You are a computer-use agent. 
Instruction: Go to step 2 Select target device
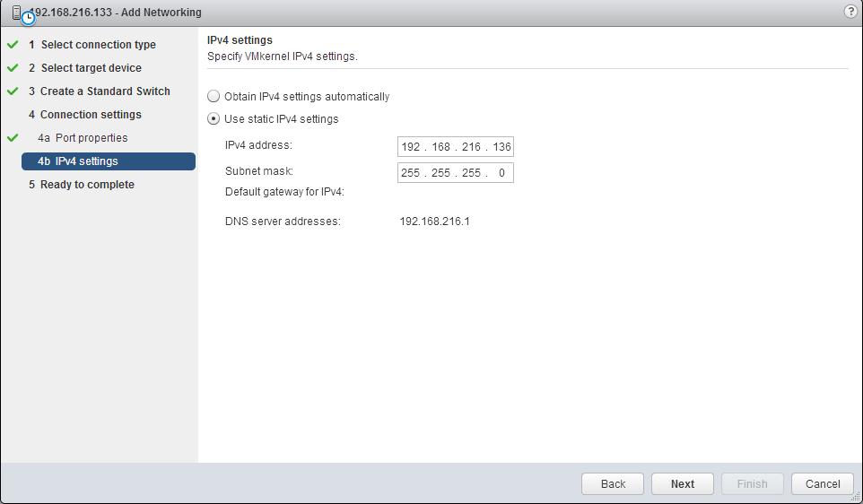click(x=85, y=67)
